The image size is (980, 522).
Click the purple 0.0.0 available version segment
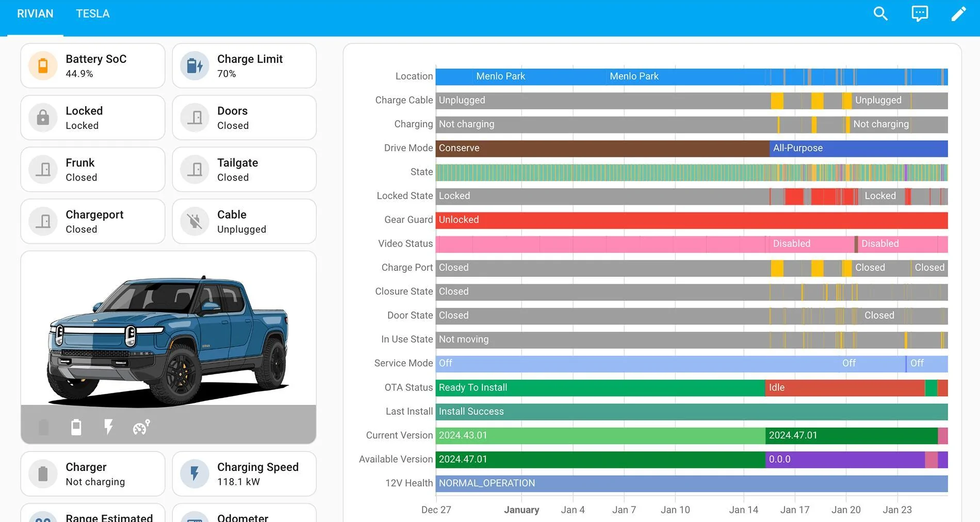coord(845,460)
